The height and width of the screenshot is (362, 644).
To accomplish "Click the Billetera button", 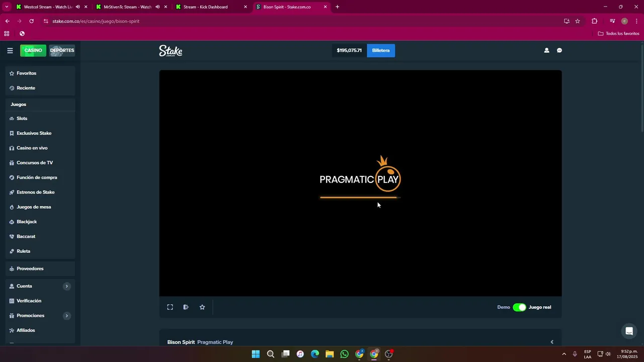I will coord(381,50).
